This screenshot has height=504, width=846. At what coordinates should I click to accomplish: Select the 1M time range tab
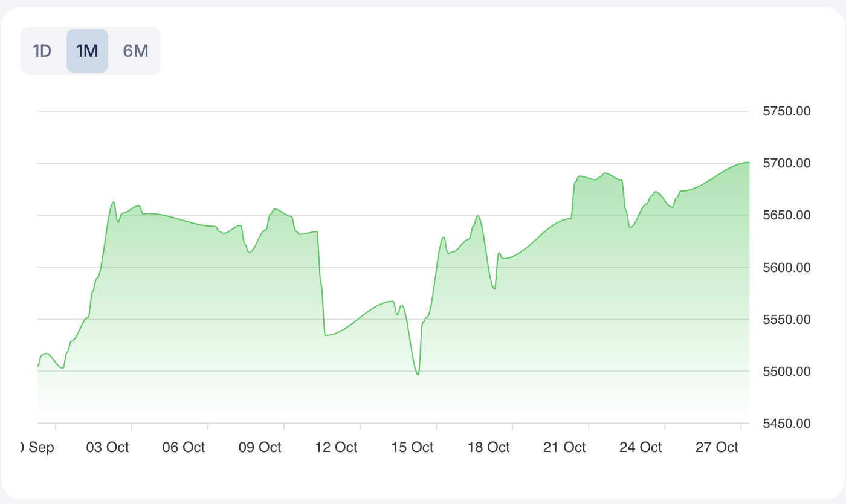(87, 51)
